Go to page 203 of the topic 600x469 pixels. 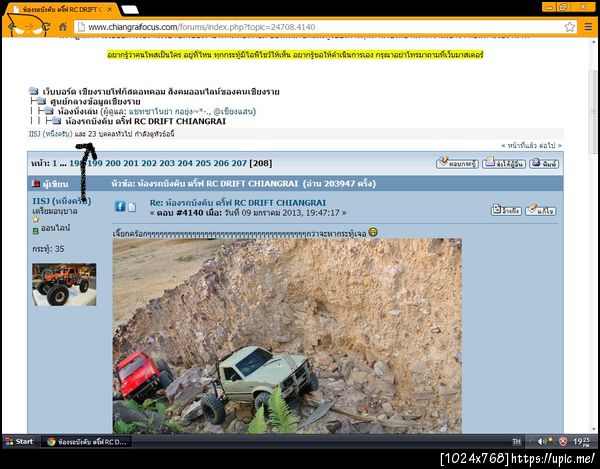(x=167, y=163)
